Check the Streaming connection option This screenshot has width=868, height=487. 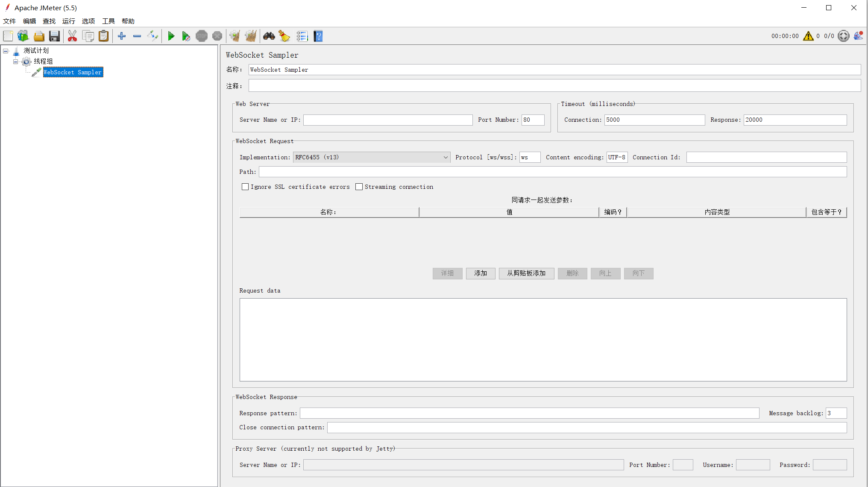[x=359, y=187]
